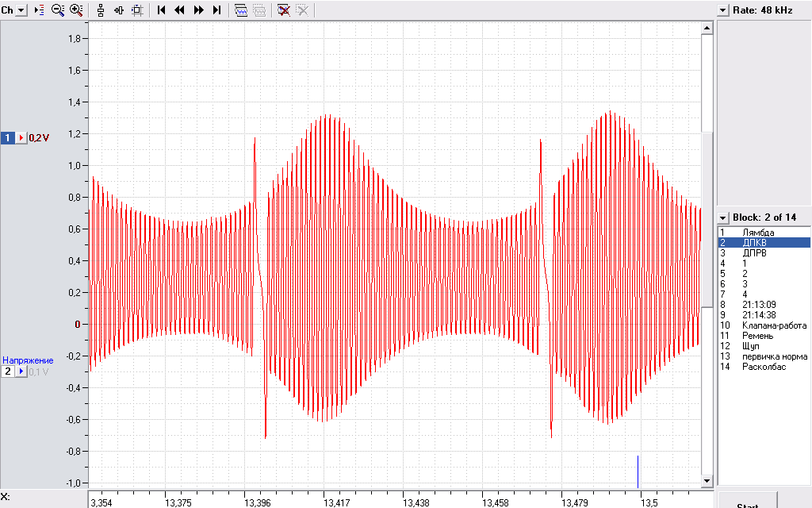Click the blue Напряжение label
Viewport: 812px width, 508px height.
28,360
